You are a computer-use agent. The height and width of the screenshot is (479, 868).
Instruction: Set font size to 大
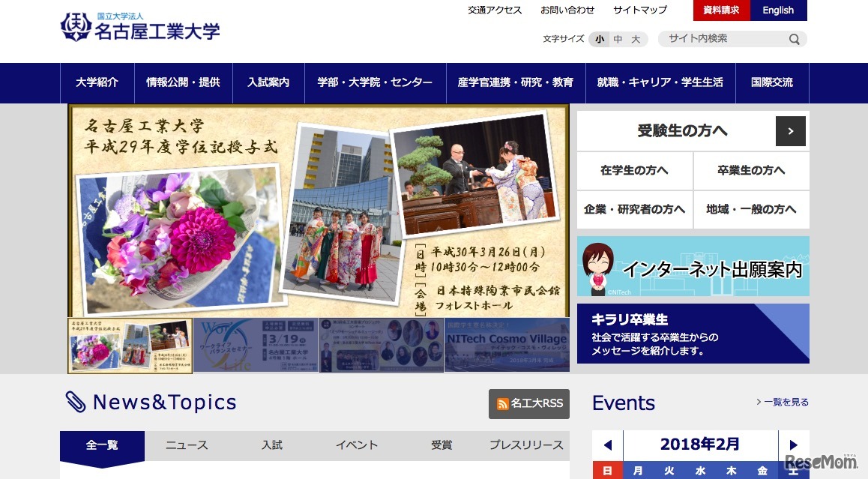[x=634, y=39]
